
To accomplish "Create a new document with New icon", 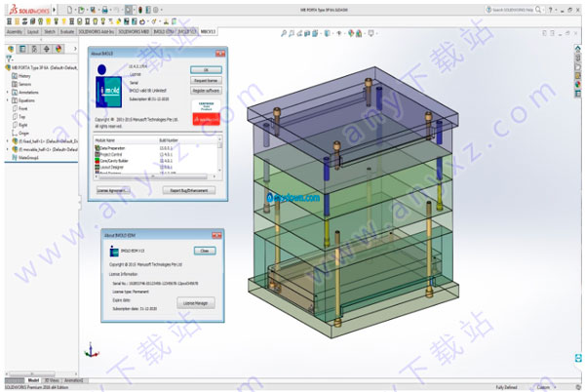I will point(70,10).
